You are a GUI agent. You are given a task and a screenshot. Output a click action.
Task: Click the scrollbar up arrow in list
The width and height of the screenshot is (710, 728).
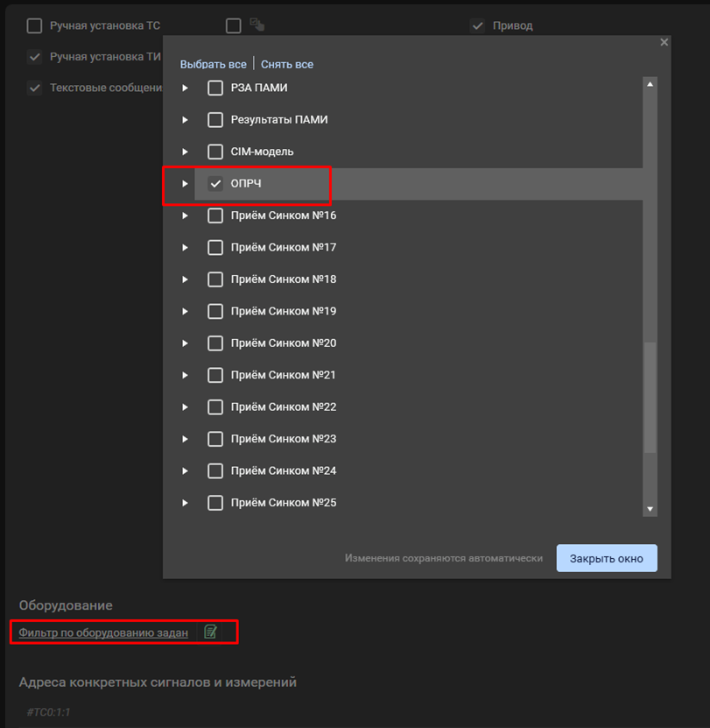650,84
